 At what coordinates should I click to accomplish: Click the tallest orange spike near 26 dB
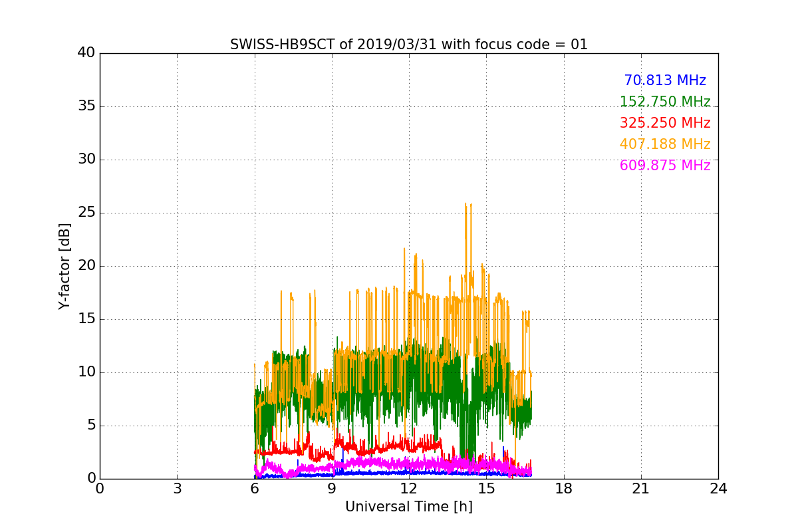(x=466, y=205)
